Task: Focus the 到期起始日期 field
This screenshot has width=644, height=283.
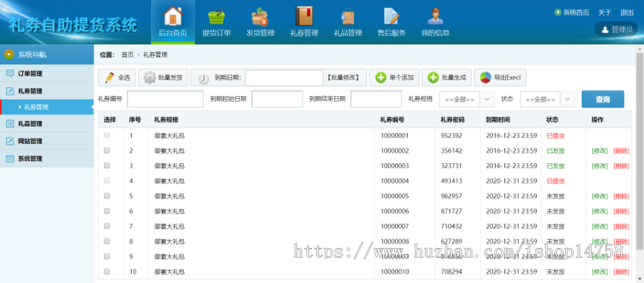Action: 277,99
